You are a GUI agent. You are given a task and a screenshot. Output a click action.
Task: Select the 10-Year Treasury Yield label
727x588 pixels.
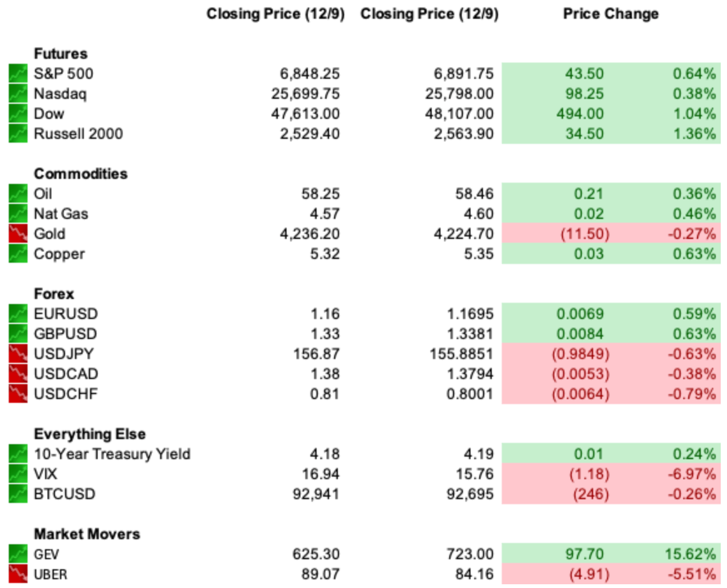(112, 454)
